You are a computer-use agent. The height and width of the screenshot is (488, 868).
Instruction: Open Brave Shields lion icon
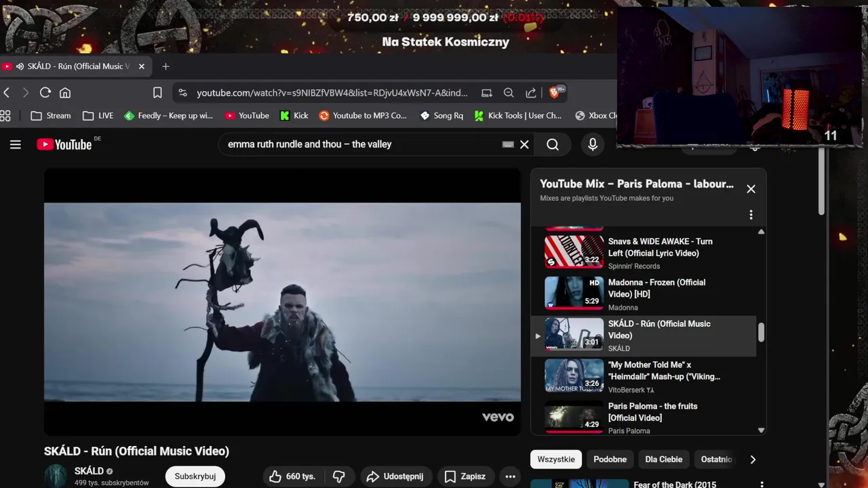[x=555, y=93]
